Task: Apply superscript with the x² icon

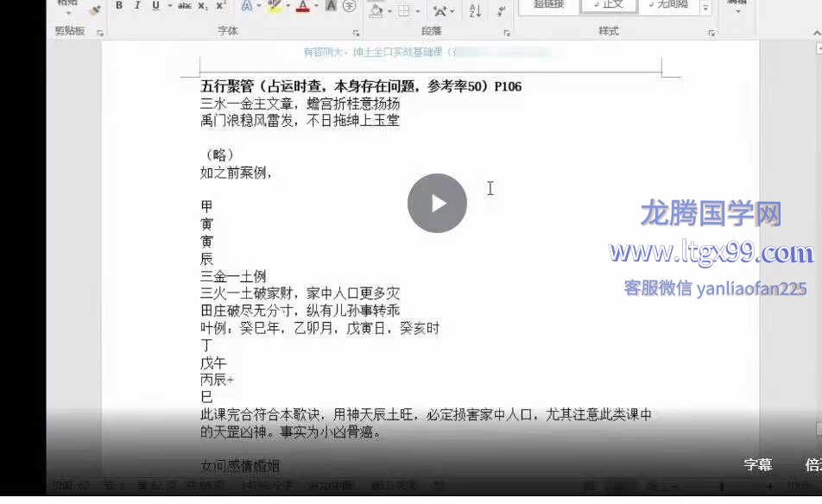Action: coord(221,6)
